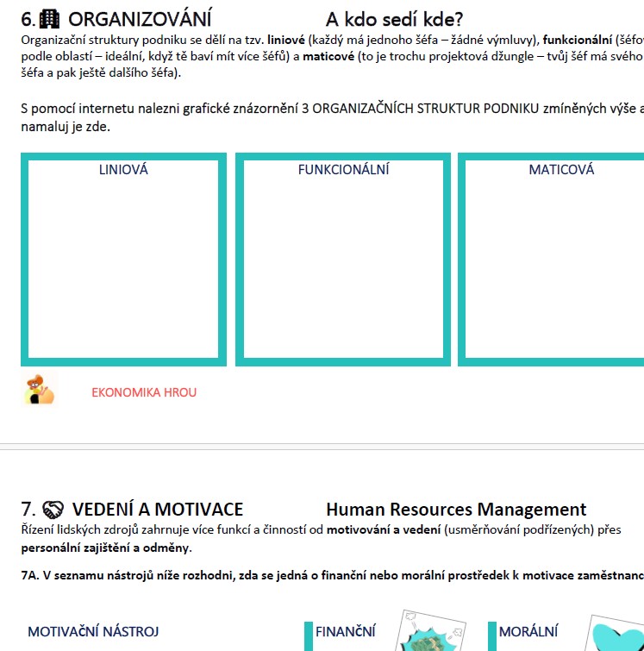This screenshot has width=644, height=651.
Task: Click the handshake icon beside VEDENÍ A MOTIVACE
Action: (x=53, y=510)
